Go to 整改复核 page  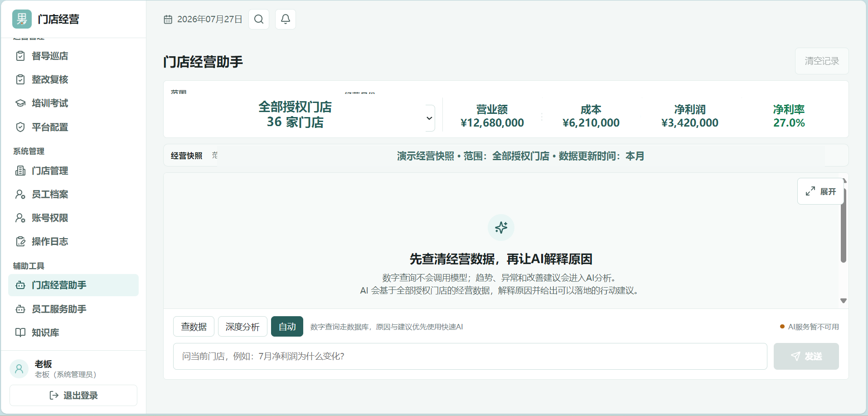tap(73, 79)
